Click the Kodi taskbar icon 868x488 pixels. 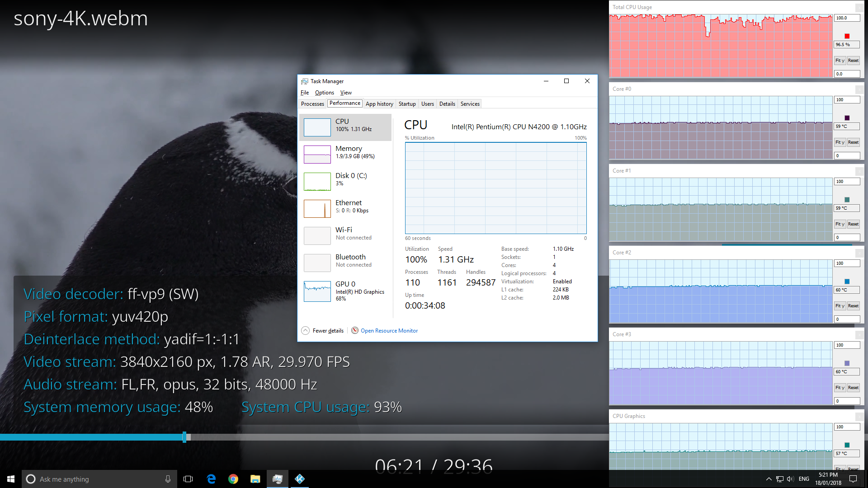click(300, 479)
